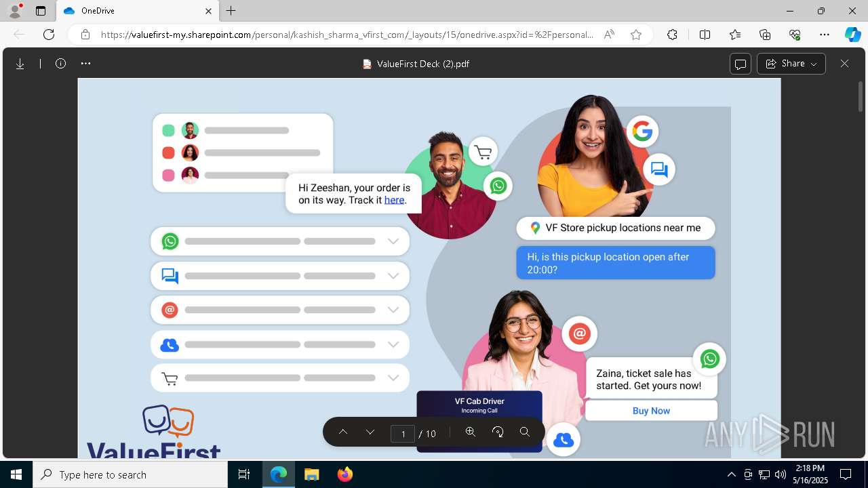Launch Firefox from the taskbar
This screenshot has width=868, height=488.
(x=344, y=474)
